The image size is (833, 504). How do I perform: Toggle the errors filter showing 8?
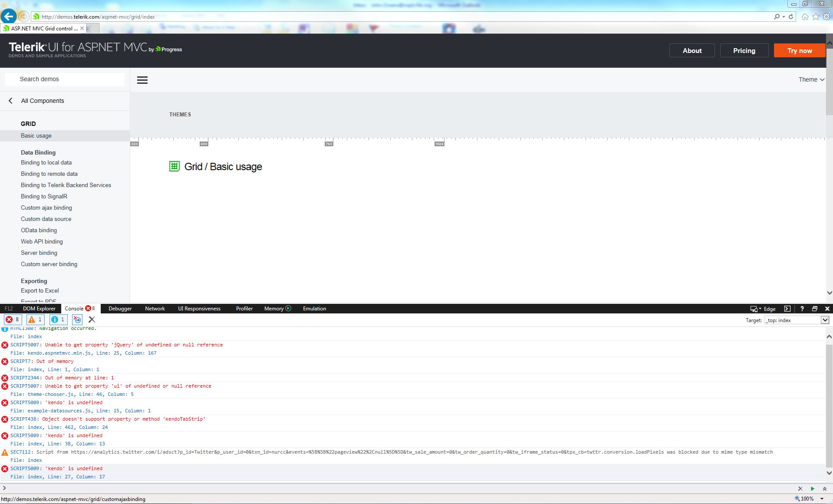coord(13,320)
